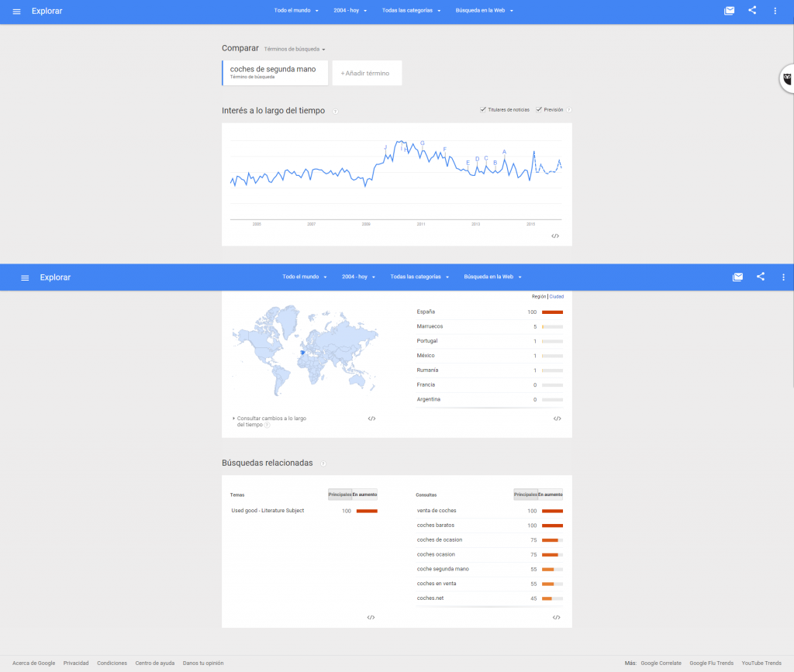Click marker A on the interest timeline
794x672 pixels.
(504, 152)
